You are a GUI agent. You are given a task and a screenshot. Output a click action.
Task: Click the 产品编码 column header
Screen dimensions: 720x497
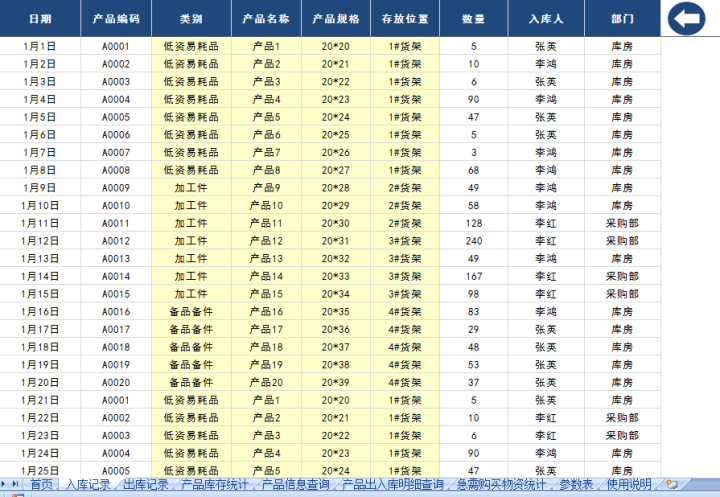[116, 18]
